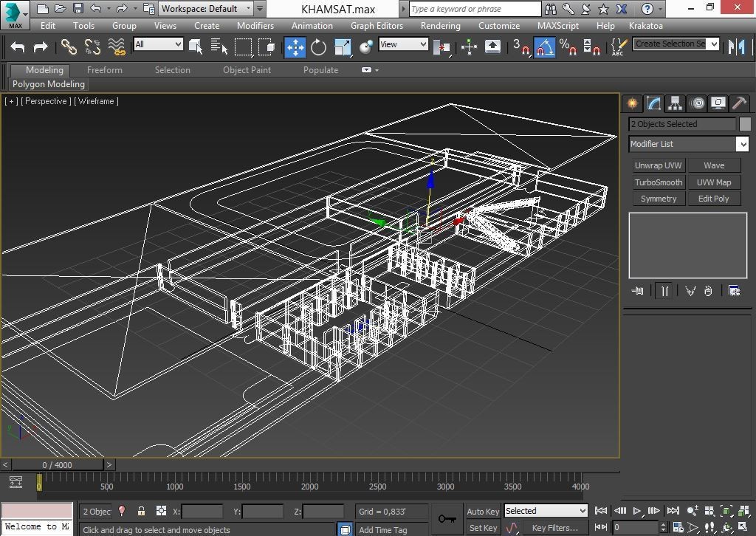Activate the Select and Rotate tool
The height and width of the screenshot is (536, 756).
coord(318,47)
